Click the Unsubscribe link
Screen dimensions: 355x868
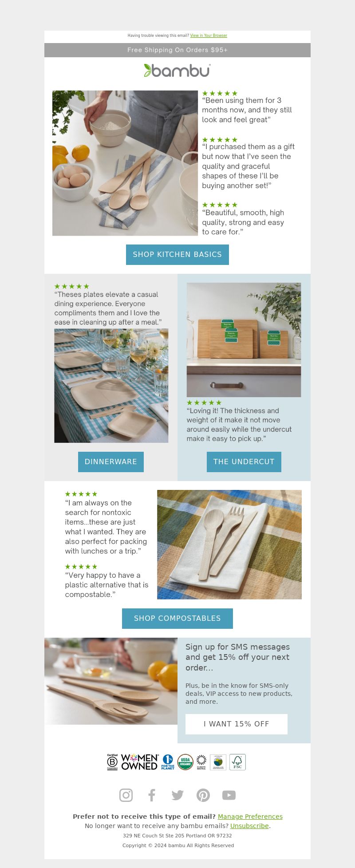pos(249,826)
